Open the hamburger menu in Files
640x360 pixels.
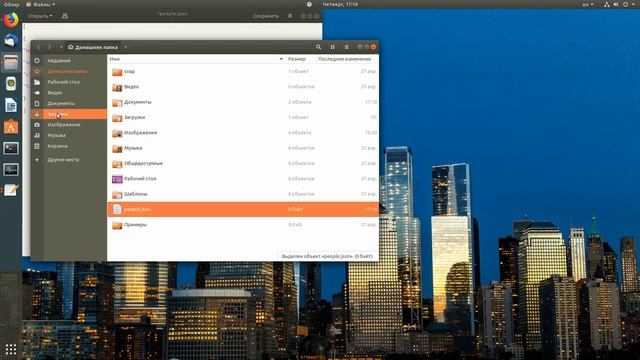(347, 47)
